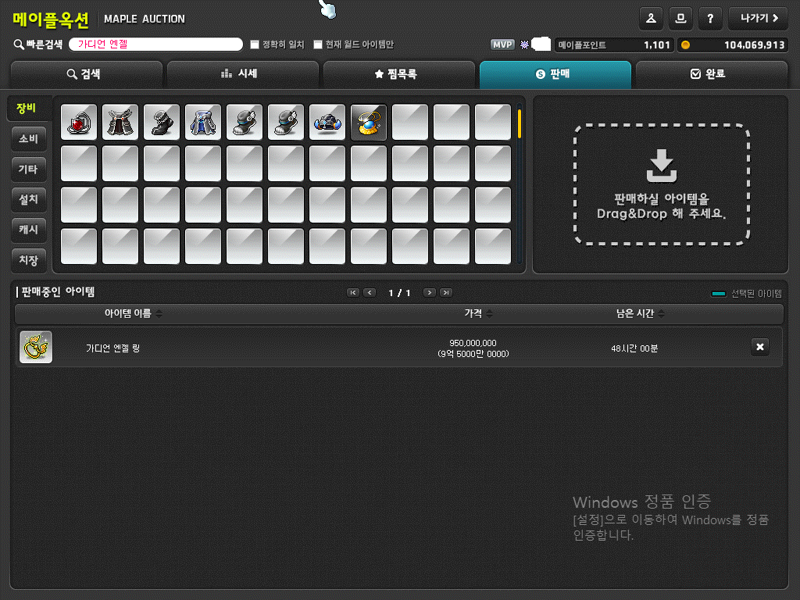Select the 캐시 inventory category
The image size is (800, 600).
29,230
